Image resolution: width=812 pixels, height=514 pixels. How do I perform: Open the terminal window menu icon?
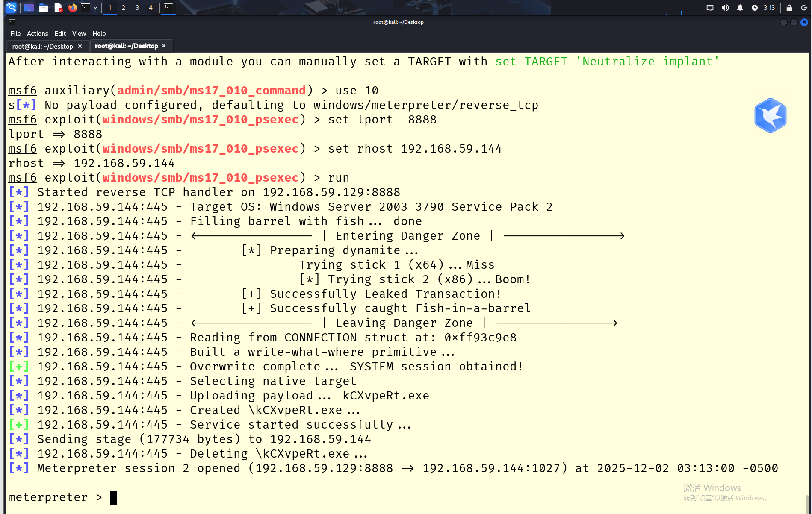[12, 22]
